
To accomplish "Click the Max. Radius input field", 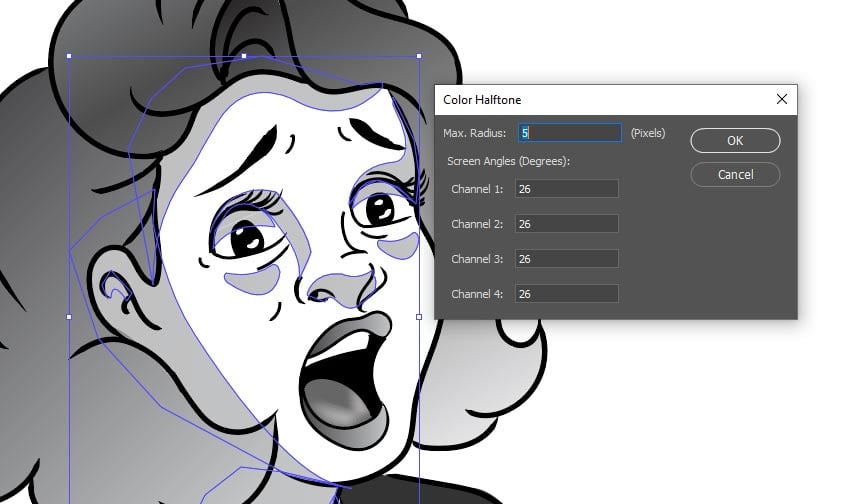I will [x=568, y=133].
